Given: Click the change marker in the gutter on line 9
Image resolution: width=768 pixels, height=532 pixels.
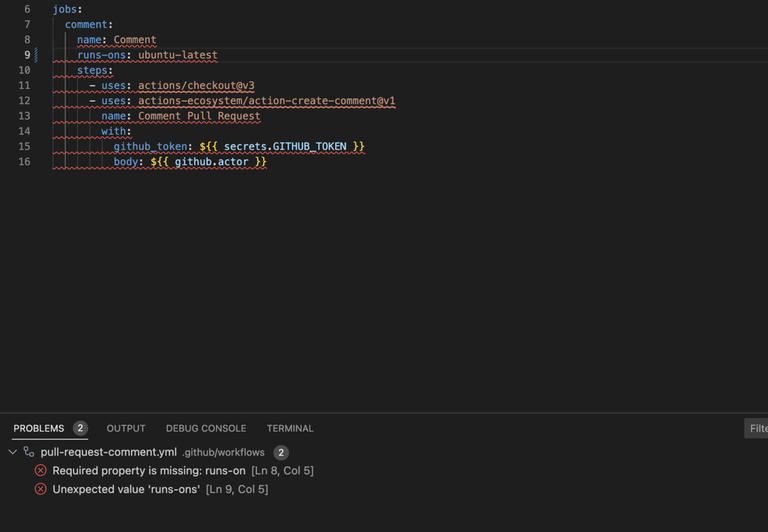Looking at the screenshot, I should click(x=36, y=54).
